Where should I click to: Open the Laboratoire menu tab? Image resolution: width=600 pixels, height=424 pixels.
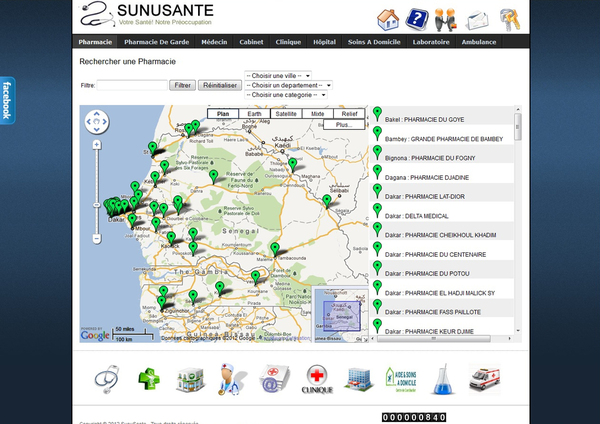tap(431, 42)
